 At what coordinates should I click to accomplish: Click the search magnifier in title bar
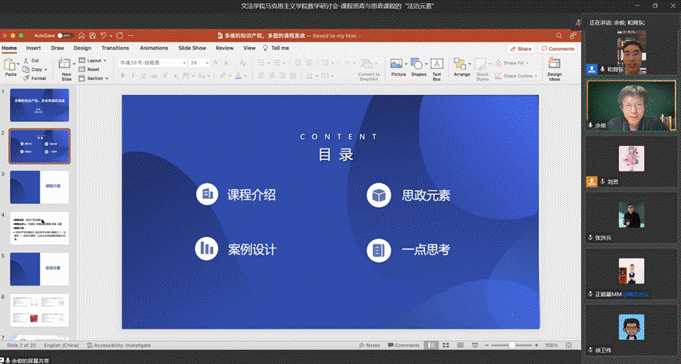[559, 36]
